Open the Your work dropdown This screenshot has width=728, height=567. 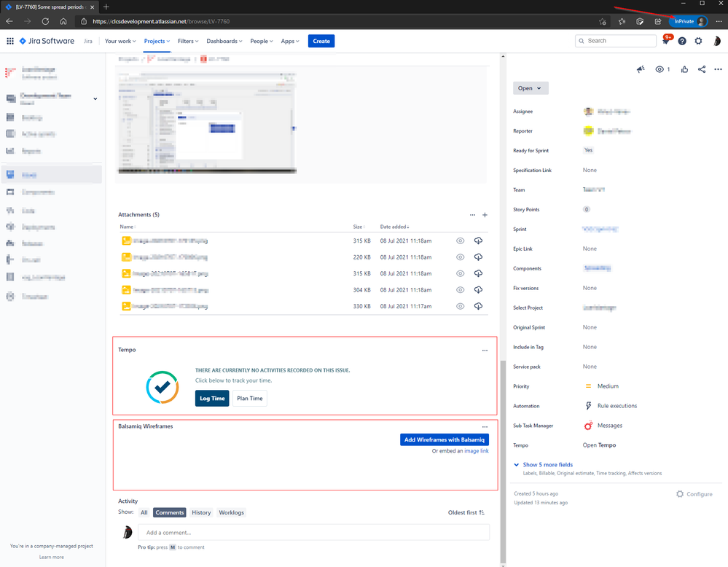[120, 41]
